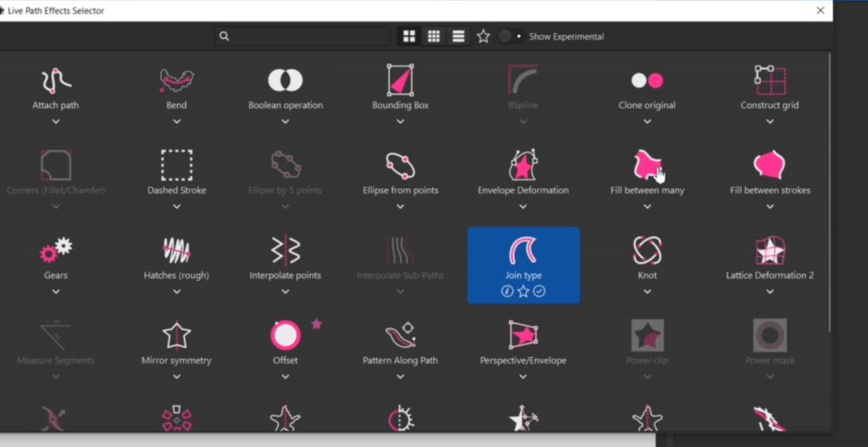Select the Attach path effect icon
Screen dimensions: 868x447
pos(56,81)
